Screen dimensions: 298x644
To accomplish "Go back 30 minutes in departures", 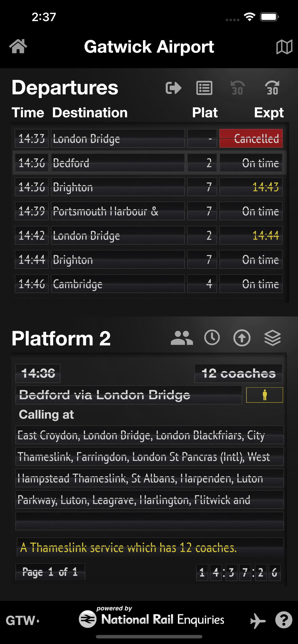I will tap(237, 88).
